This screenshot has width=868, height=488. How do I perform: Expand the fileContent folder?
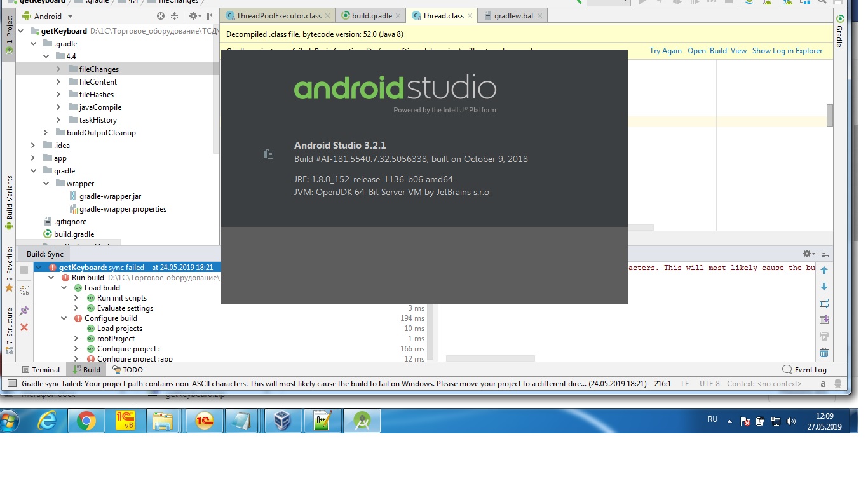tap(58, 82)
